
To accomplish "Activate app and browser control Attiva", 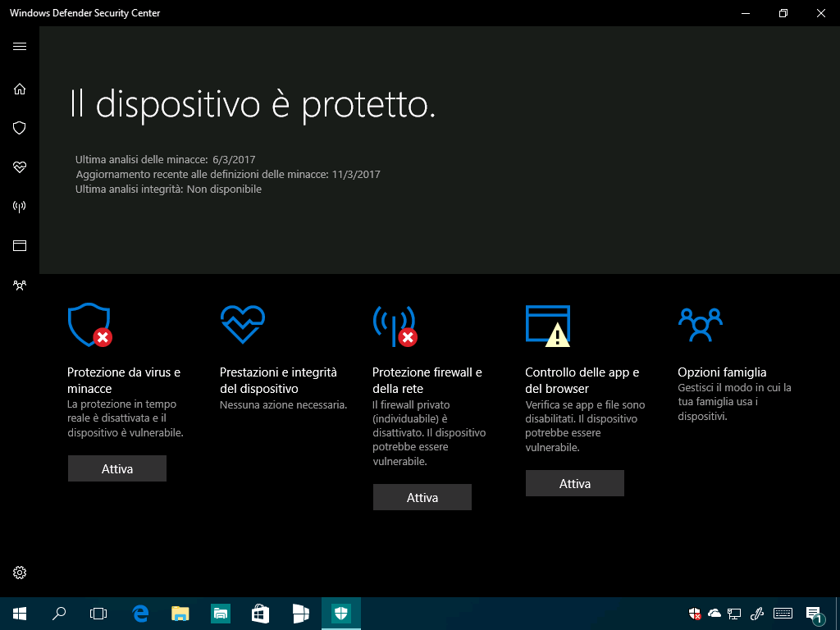I will pyautogui.click(x=575, y=484).
